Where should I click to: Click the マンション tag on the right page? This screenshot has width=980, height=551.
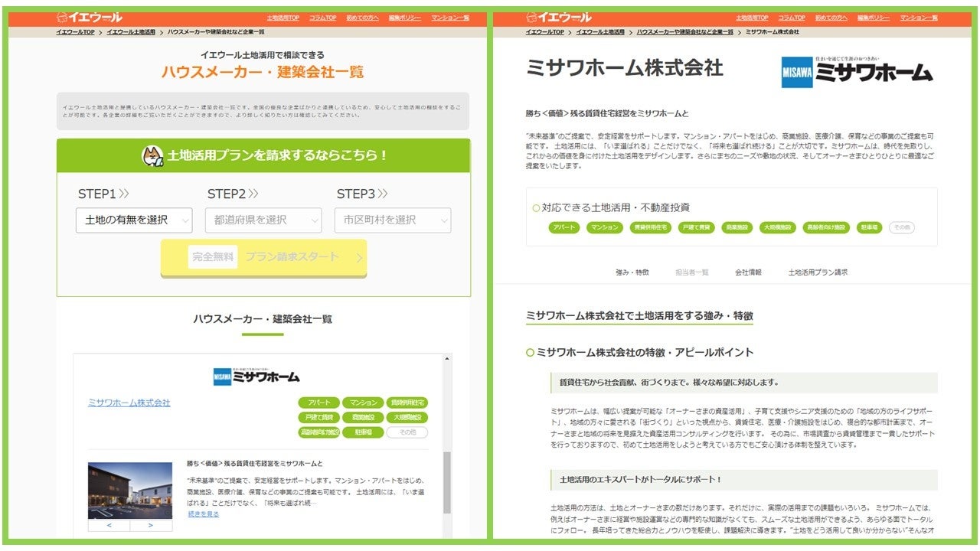[x=605, y=227]
